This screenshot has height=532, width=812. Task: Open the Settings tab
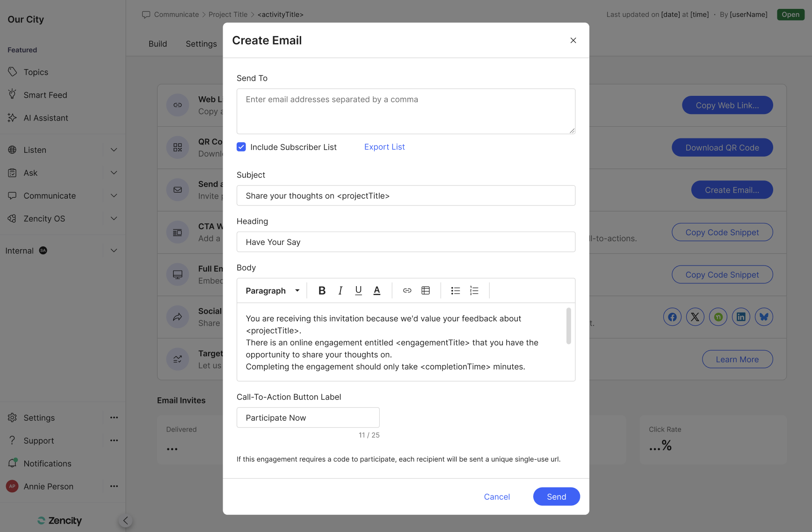coord(201,44)
